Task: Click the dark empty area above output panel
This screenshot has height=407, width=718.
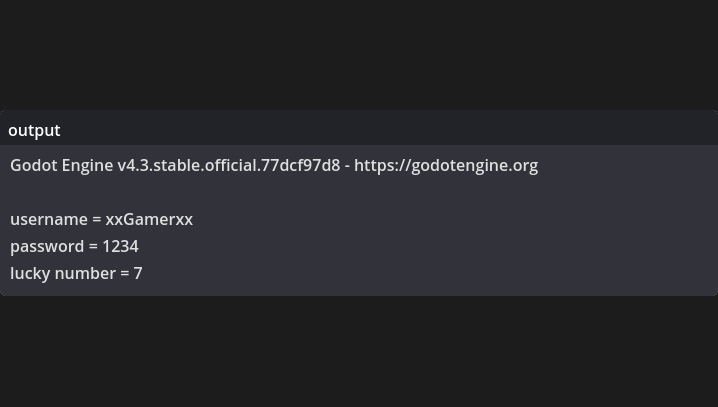Action: coord(359,55)
